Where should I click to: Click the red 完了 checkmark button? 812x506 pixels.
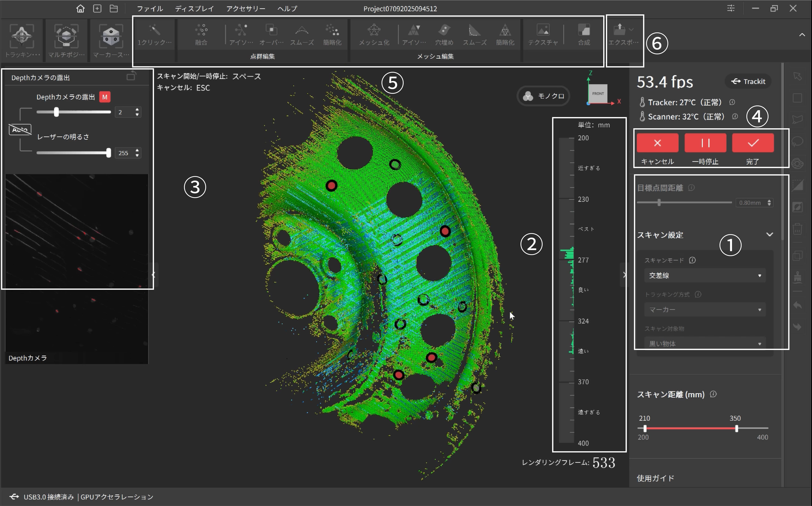point(753,143)
